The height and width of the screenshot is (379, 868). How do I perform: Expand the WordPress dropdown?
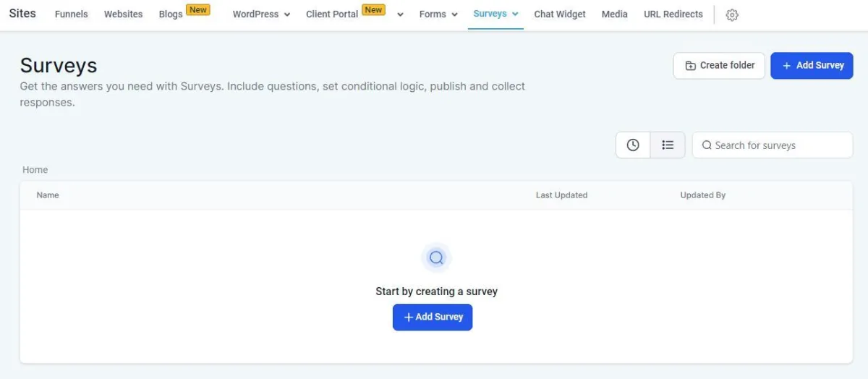(287, 14)
